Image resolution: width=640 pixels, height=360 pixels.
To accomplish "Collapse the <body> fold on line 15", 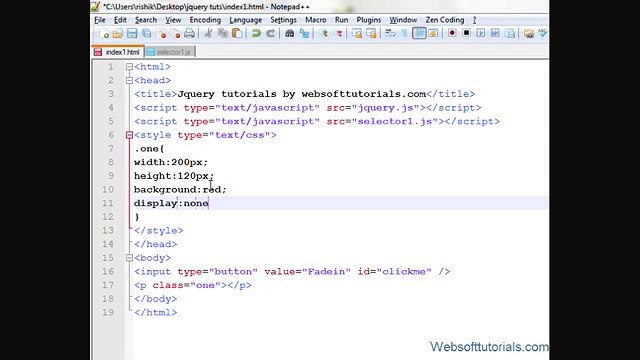I will point(129,258).
